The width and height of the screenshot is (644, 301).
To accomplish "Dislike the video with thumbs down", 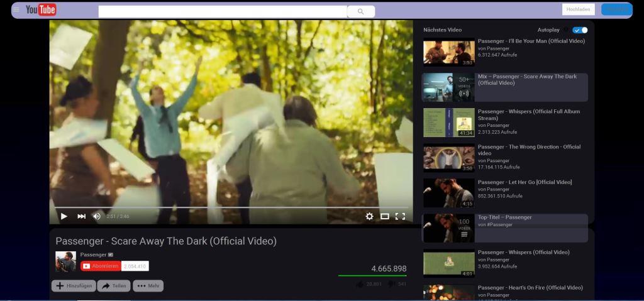I will 391,284.
